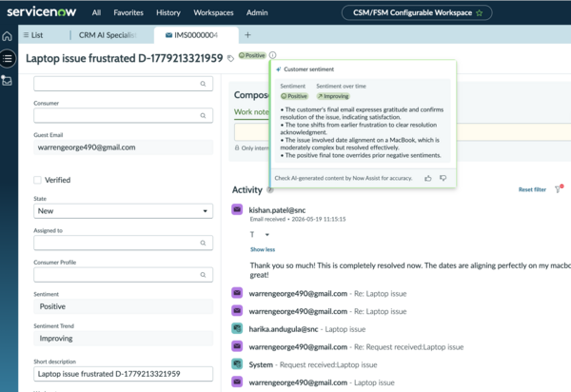
Task: Click search icon in the topmost lookup field
Action: click(203, 84)
